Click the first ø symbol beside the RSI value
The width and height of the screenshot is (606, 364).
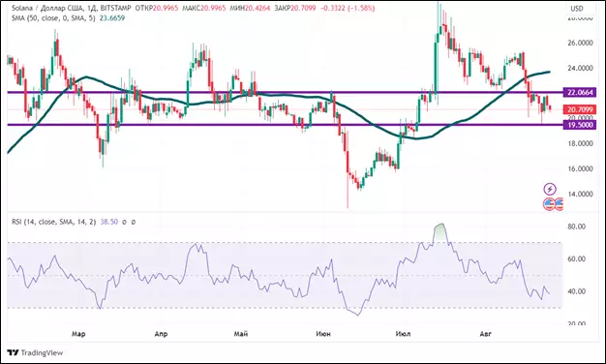(124, 223)
